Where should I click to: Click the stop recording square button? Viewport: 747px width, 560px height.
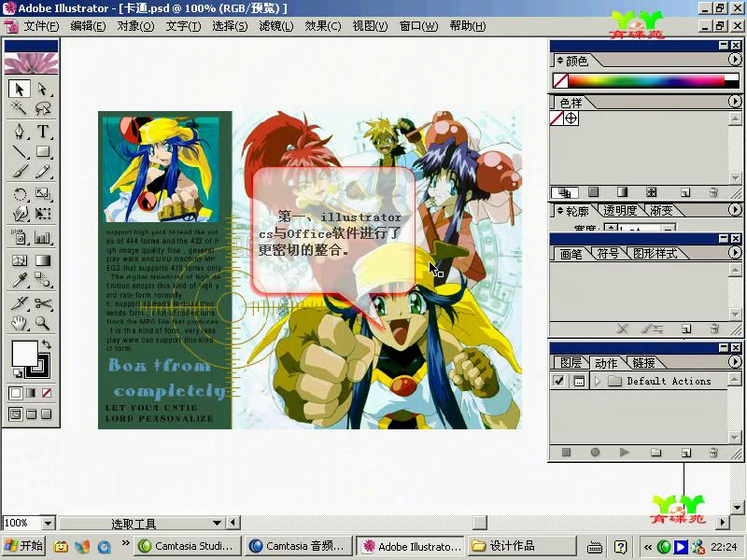click(x=566, y=452)
